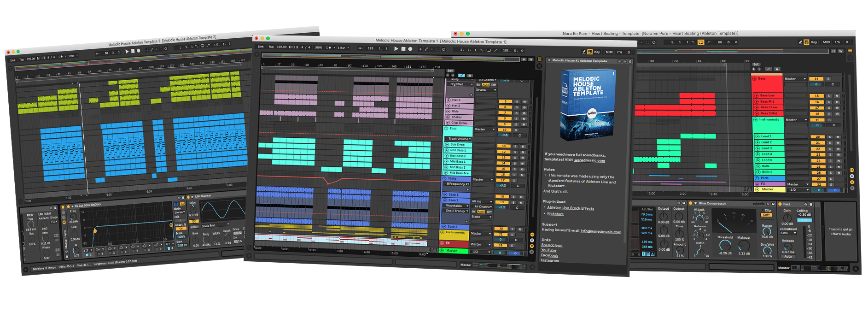Open the Wavetable device chooser on Stab 2
Image resolution: width=868 pixels, height=324 pixels.
[x=456, y=206]
